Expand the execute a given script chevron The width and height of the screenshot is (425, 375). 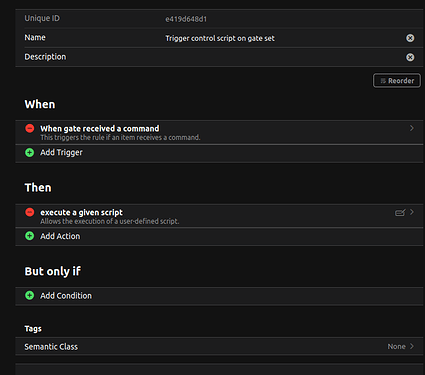[412, 212]
